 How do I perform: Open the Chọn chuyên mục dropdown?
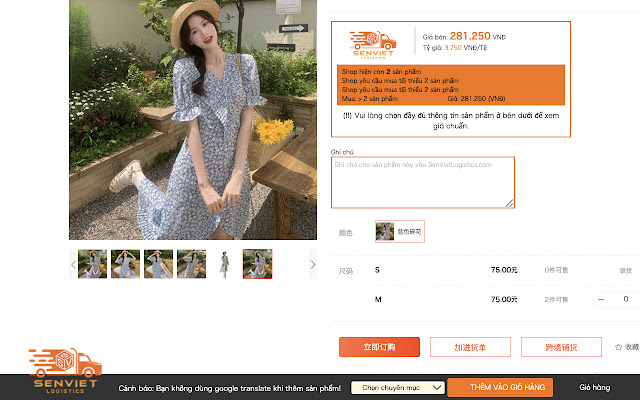pyautogui.click(x=398, y=387)
